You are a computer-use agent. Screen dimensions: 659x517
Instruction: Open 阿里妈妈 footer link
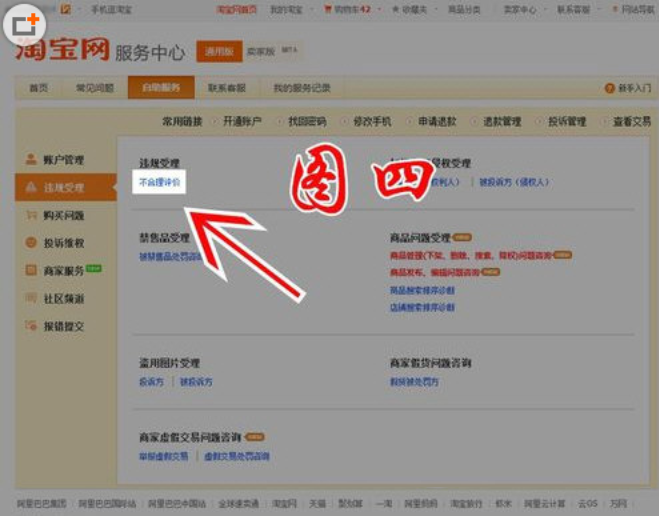[x=421, y=503]
